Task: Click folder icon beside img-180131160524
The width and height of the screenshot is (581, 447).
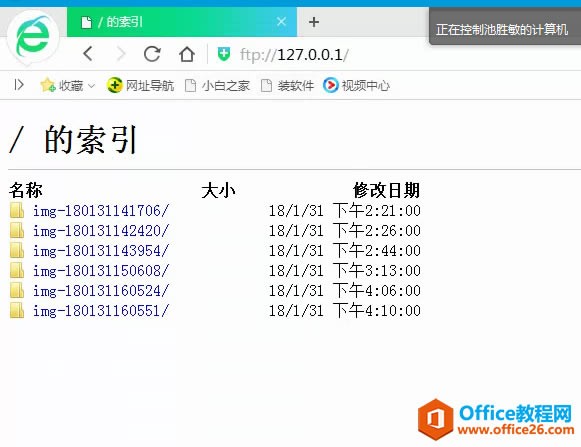Action: (x=17, y=290)
